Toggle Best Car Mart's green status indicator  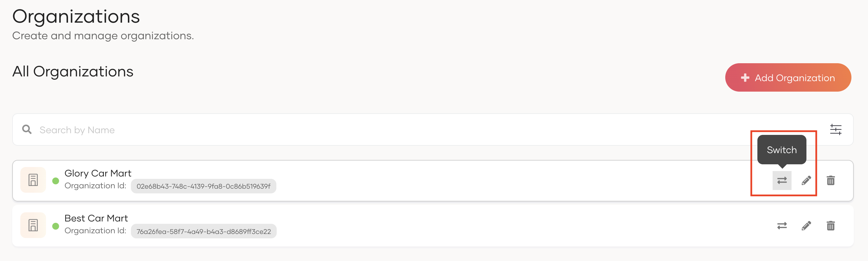point(56,226)
